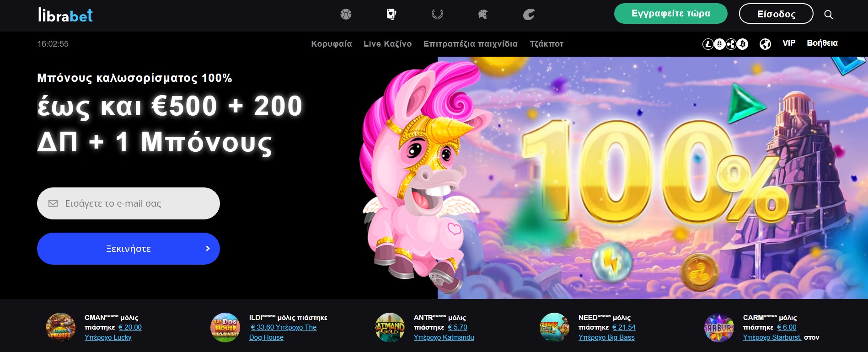Click the C-shaped icon in header
This screenshot has height=352, width=868.
click(x=529, y=15)
